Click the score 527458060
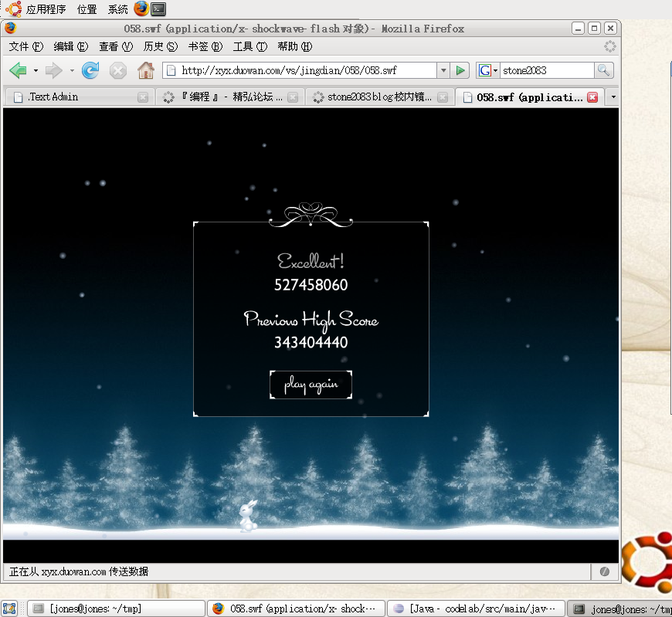Viewport: 672px width, 617px height. click(311, 285)
